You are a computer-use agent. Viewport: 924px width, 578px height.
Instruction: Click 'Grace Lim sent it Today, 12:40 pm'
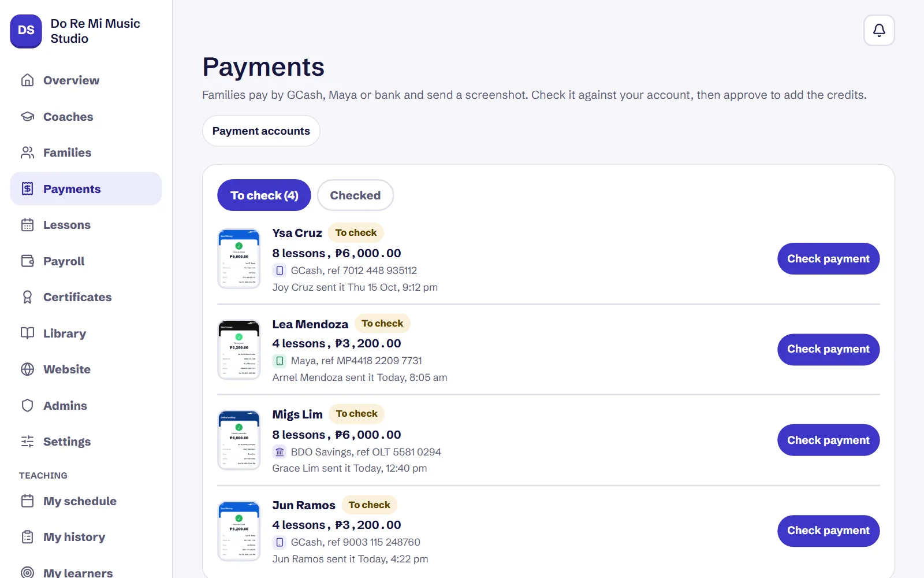coord(349,468)
